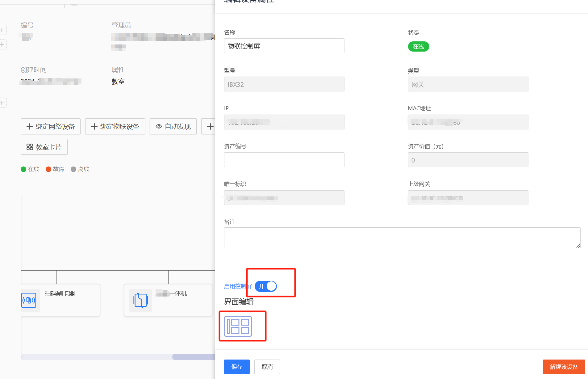This screenshot has height=379, width=588.
Task: Click the 保存 save button
Action: pos(237,367)
